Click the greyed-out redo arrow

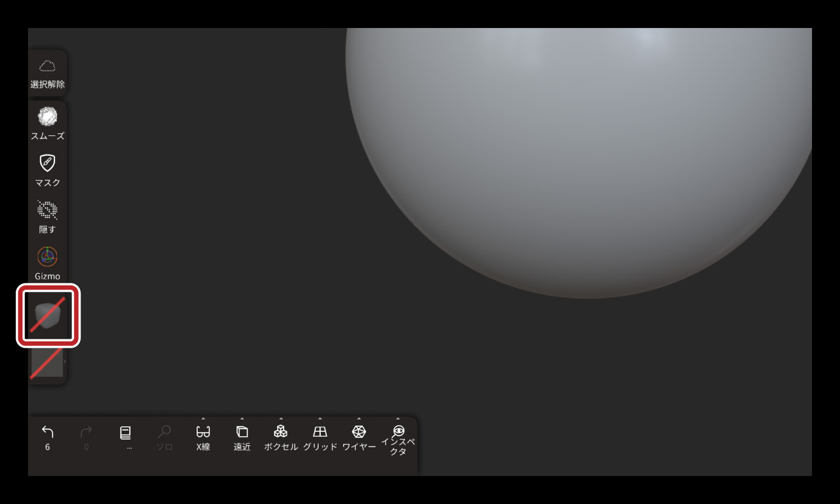click(86, 432)
